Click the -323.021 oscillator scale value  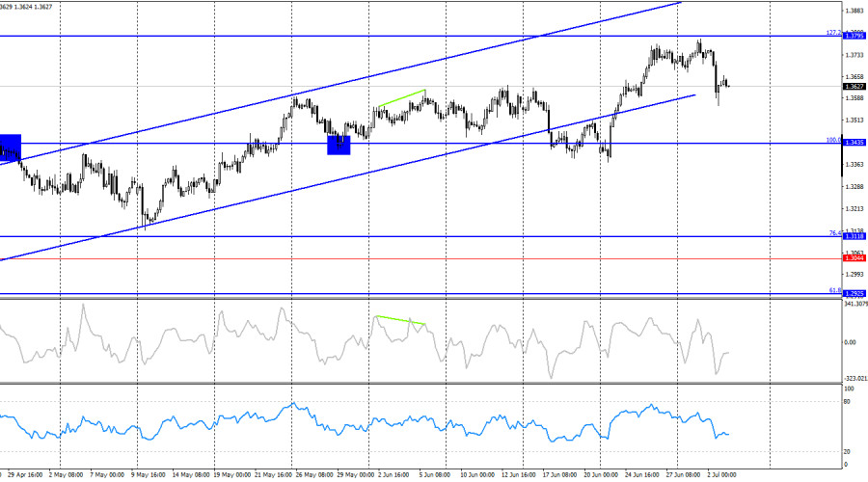click(x=855, y=379)
